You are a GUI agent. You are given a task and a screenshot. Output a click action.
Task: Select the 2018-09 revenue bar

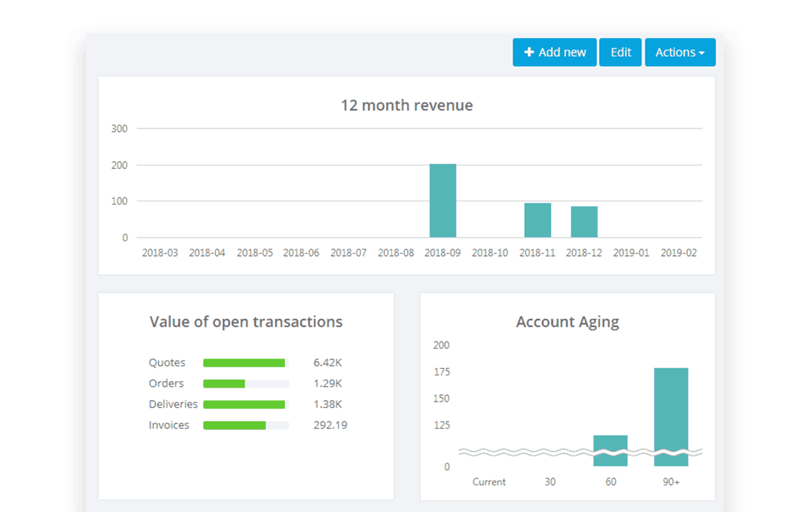(443, 201)
